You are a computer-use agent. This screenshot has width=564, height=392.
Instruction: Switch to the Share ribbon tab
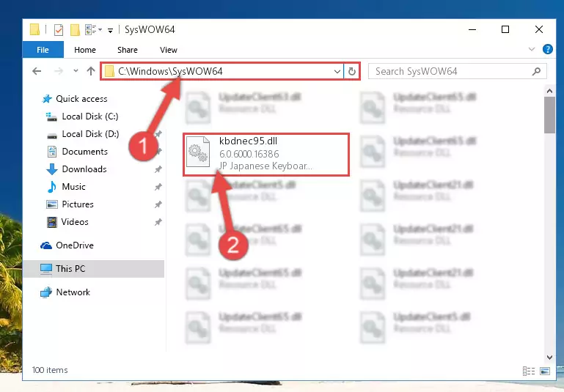click(128, 50)
